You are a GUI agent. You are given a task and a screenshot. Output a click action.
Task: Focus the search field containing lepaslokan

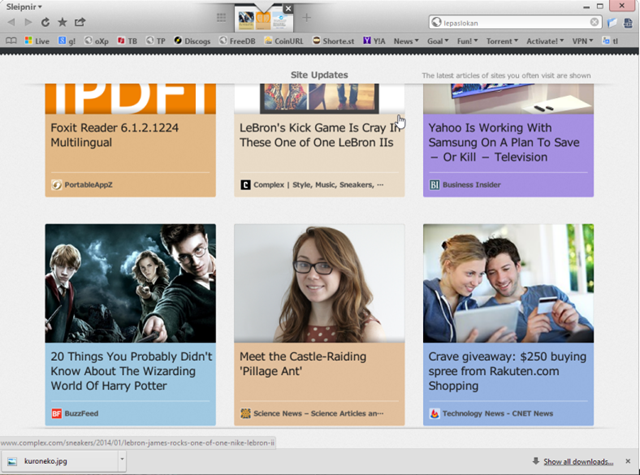[515, 22]
